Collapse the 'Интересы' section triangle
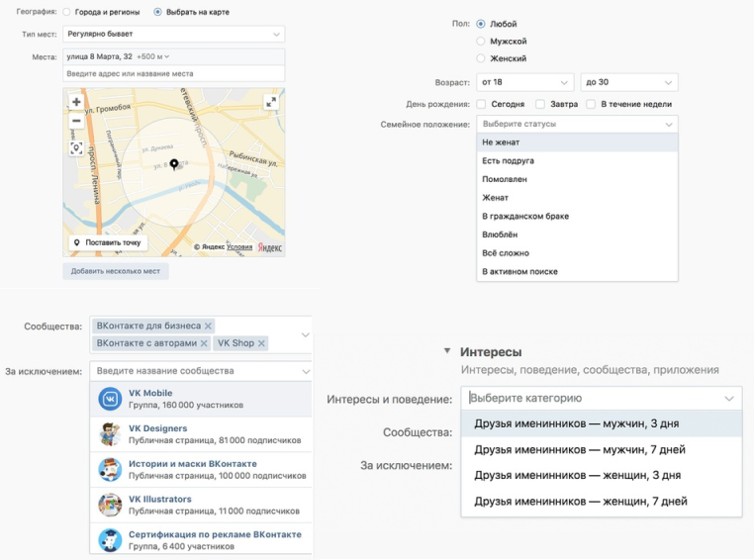The width and height of the screenshot is (754, 560). click(x=447, y=351)
